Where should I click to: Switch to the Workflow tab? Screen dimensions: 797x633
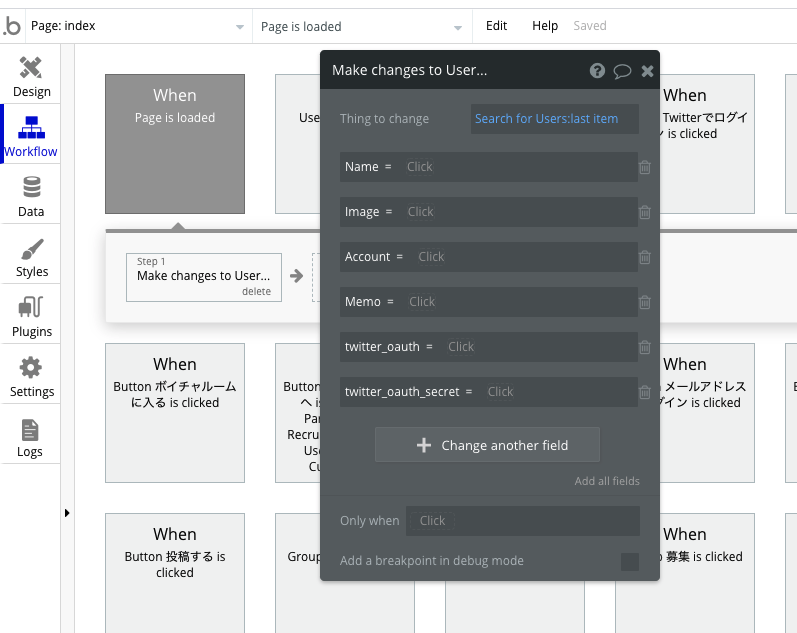[31, 136]
